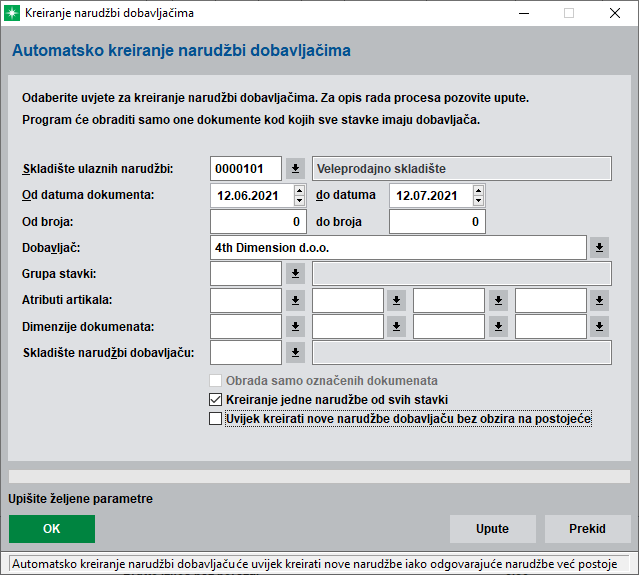Click third Dimenzije dokumenata input field

coord(449,326)
